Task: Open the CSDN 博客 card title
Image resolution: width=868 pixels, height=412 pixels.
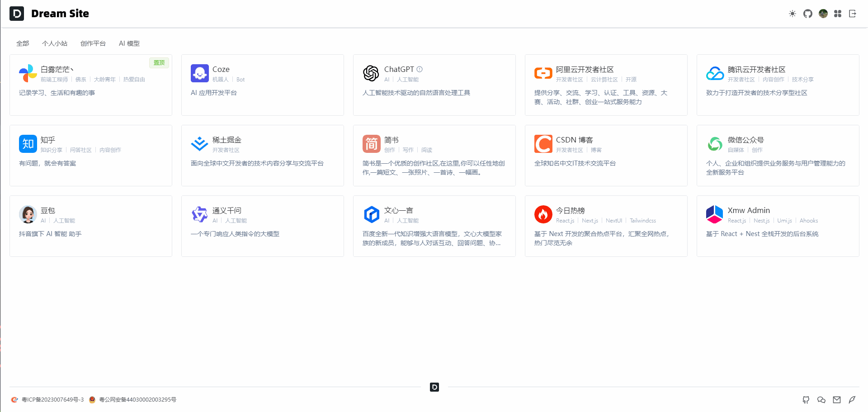Action: (575, 140)
